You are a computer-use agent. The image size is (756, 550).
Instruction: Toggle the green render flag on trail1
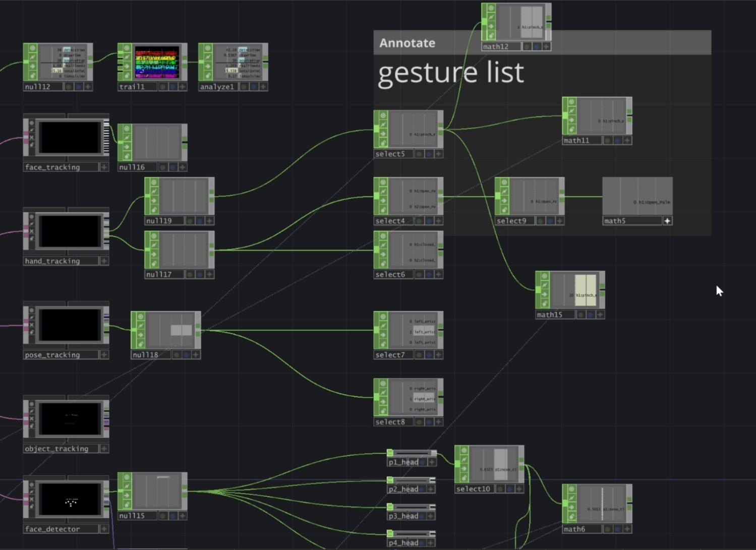click(162, 86)
